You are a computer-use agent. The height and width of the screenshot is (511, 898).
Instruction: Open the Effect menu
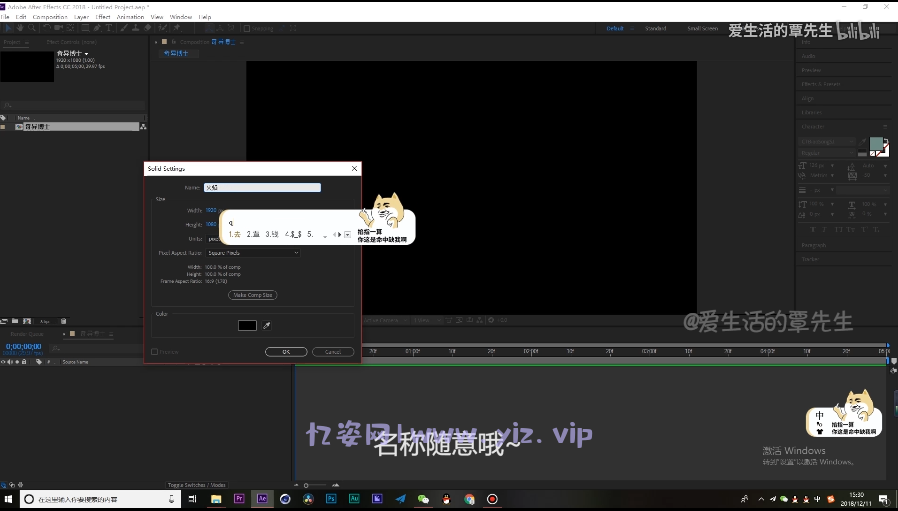(103, 17)
